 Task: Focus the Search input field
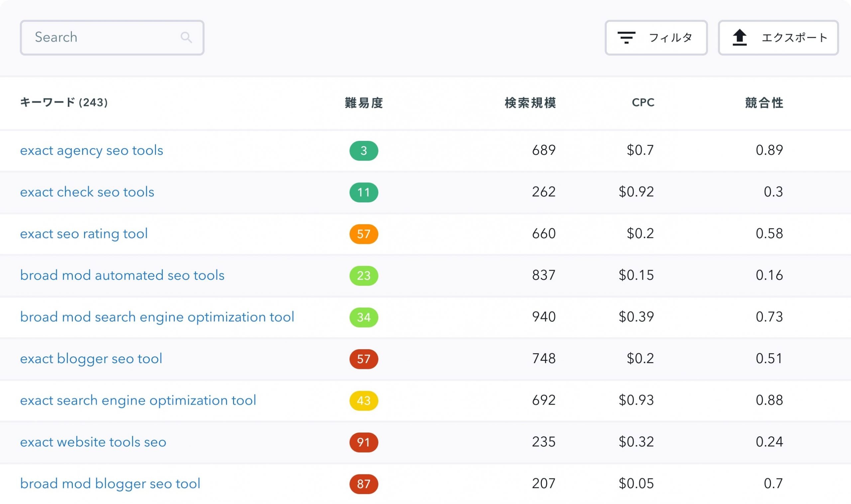112,38
